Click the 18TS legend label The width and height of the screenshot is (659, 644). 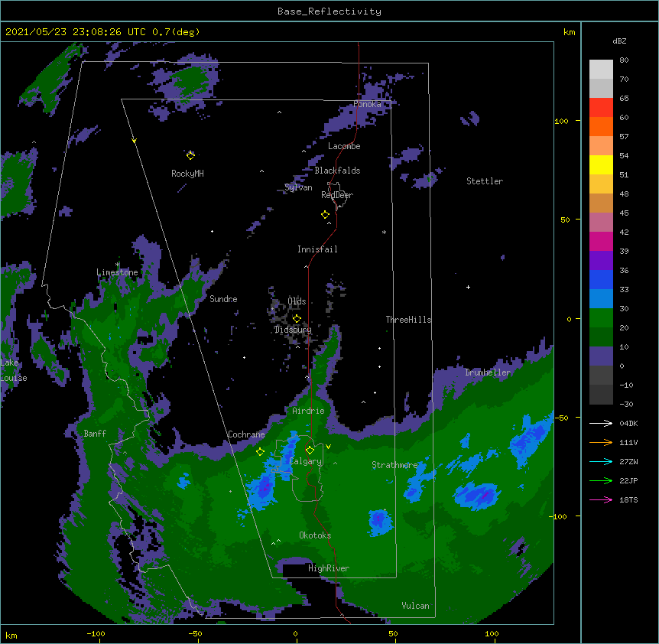pos(628,499)
